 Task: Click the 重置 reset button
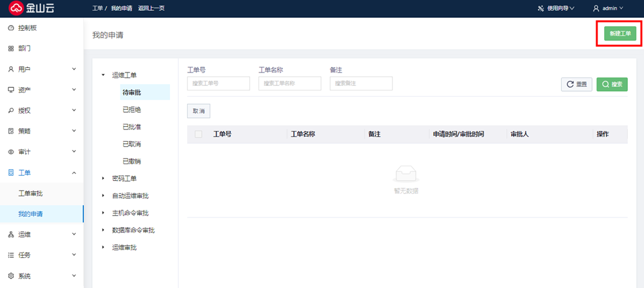577,84
